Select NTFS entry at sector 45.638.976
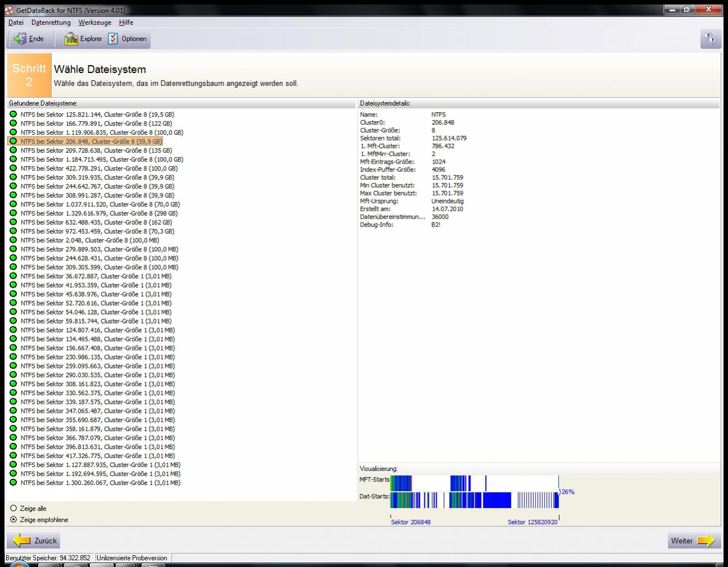Screen dimensions: 728x567 96,294
